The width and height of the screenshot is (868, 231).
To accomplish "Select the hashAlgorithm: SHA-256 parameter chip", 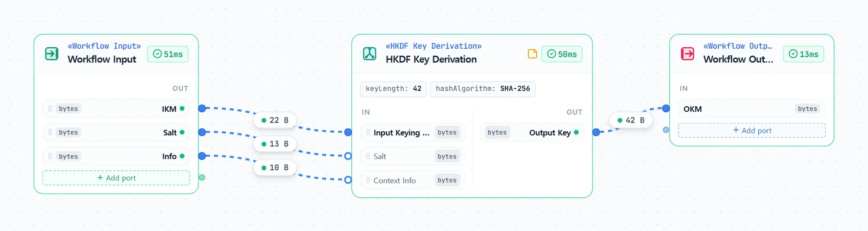I will (x=483, y=89).
